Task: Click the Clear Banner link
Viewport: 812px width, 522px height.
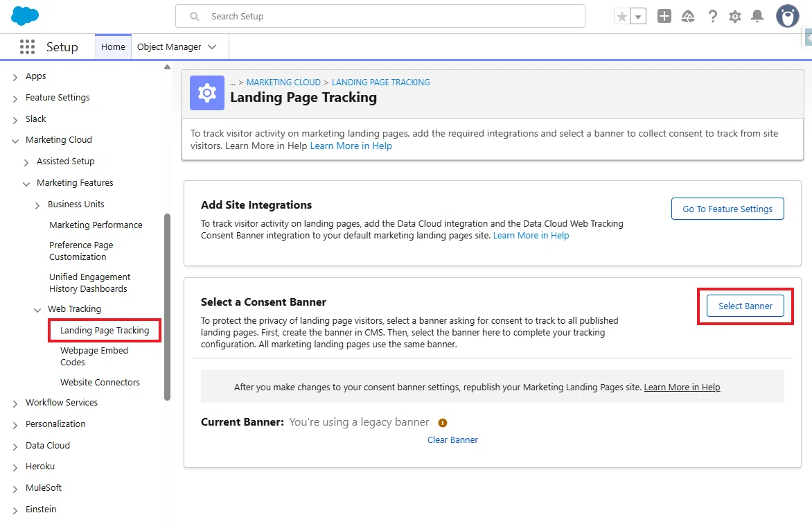Action: (x=452, y=440)
